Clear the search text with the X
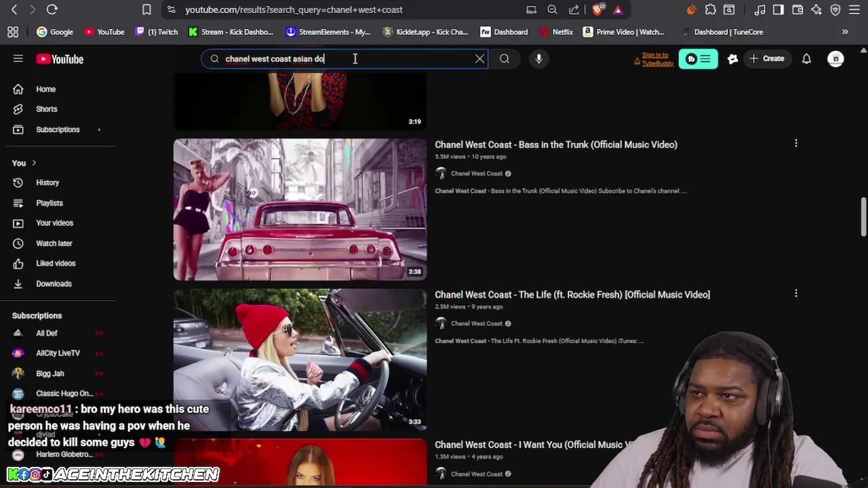 coord(479,59)
